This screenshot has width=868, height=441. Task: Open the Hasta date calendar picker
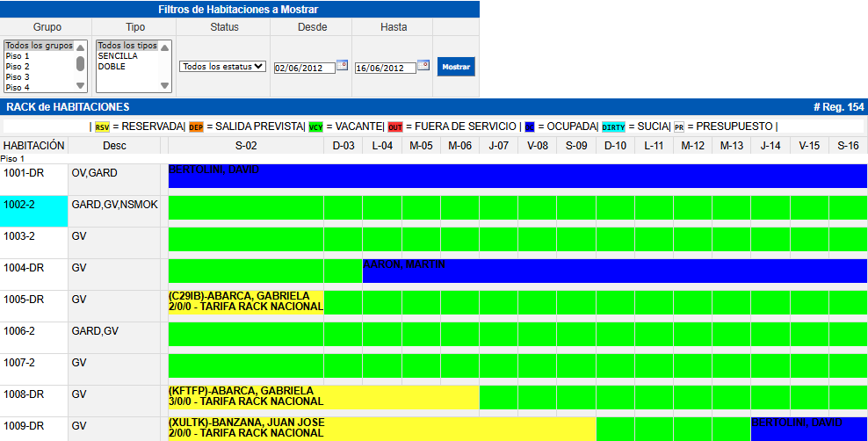423,65
